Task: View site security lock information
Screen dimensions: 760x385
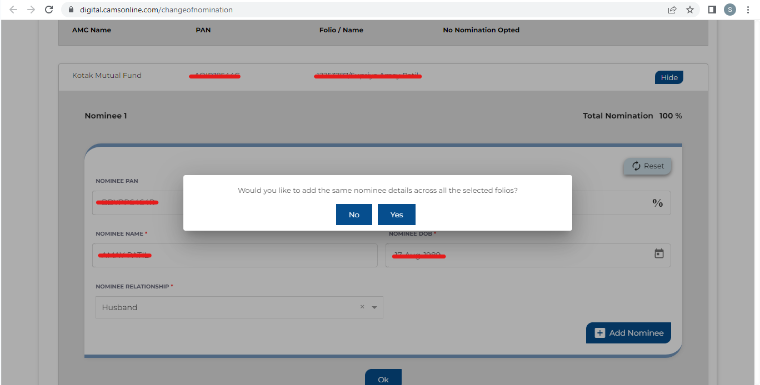Action: (71, 10)
